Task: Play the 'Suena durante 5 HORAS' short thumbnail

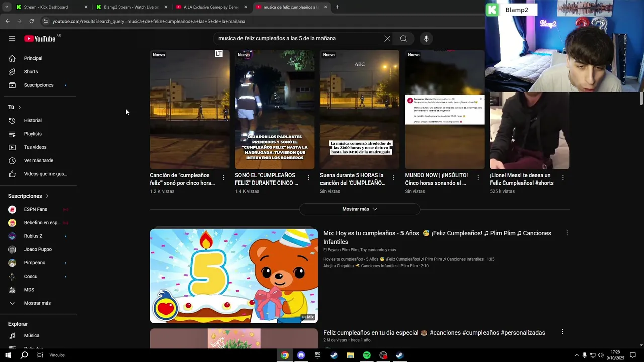Action: pos(360,110)
